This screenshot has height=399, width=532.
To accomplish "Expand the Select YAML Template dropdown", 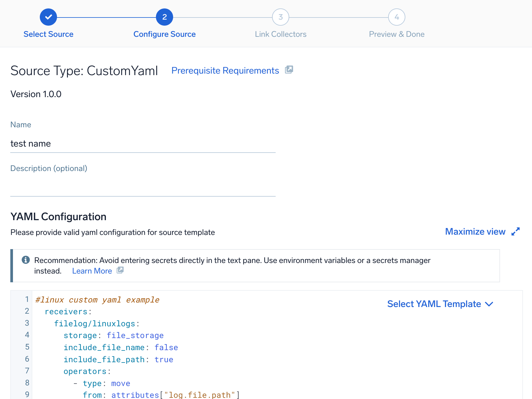I will pos(440,304).
